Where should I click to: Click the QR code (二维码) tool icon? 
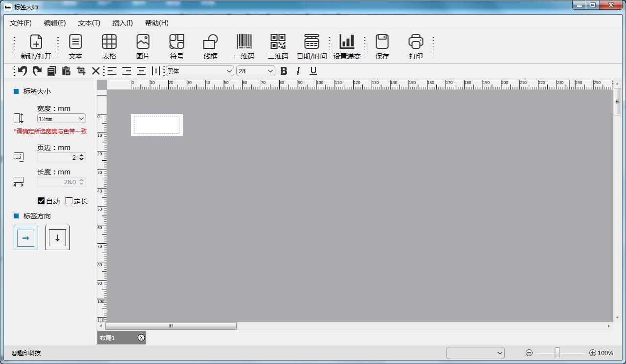278,42
